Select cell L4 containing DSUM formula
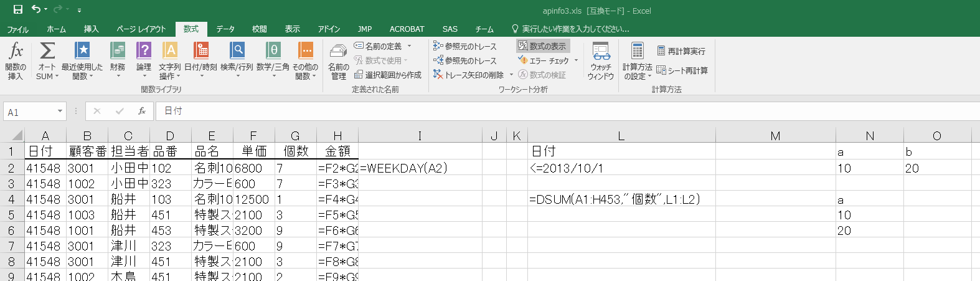Screen dimensions: 980x281 (621, 199)
